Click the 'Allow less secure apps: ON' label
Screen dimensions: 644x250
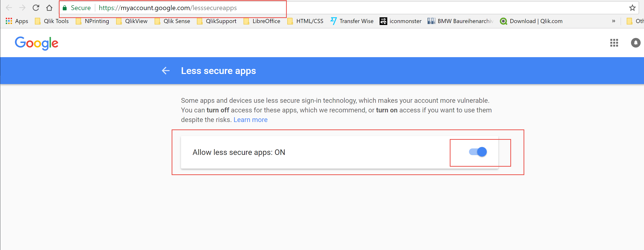[x=239, y=152]
